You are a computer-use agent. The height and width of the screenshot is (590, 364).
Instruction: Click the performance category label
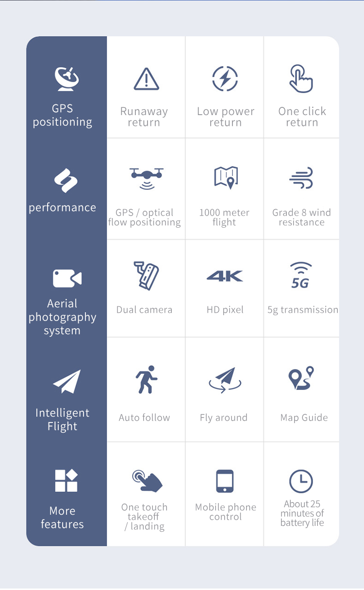(63, 207)
